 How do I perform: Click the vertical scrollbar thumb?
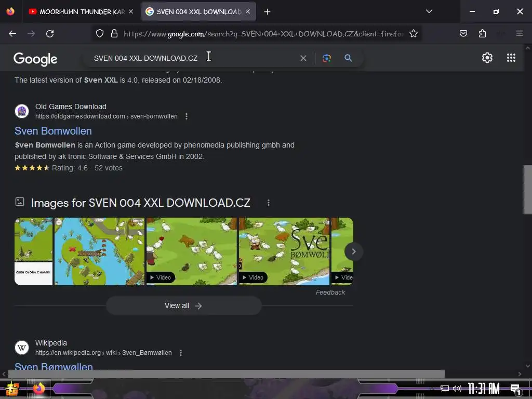527,190
